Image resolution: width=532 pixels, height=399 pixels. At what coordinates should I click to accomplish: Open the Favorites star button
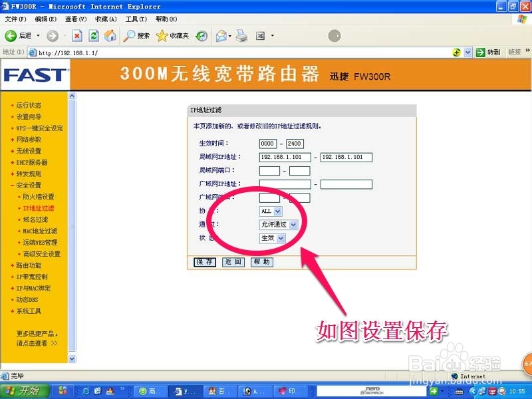coord(172,36)
